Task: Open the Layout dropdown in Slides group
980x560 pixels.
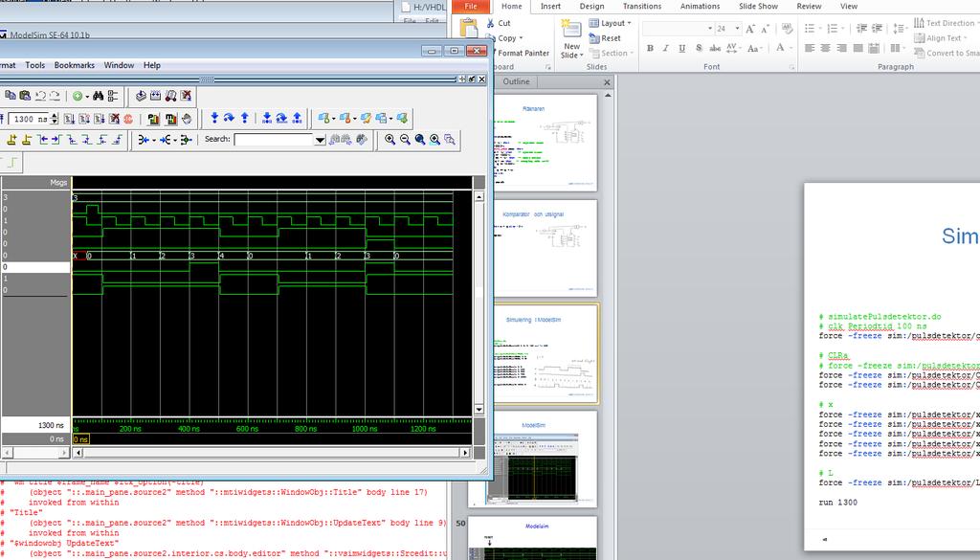Action: (x=610, y=23)
